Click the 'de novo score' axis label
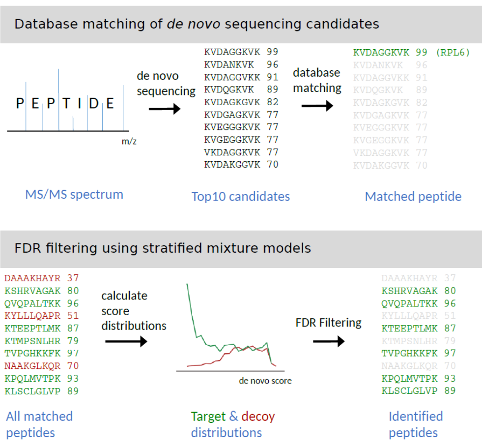Image resolution: width=482 pixels, height=448 pixels. 265,381
